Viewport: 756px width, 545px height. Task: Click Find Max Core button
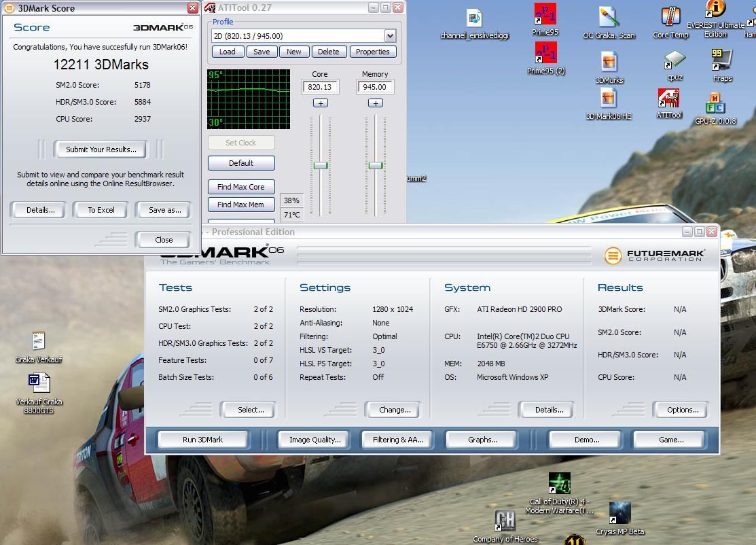241,187
